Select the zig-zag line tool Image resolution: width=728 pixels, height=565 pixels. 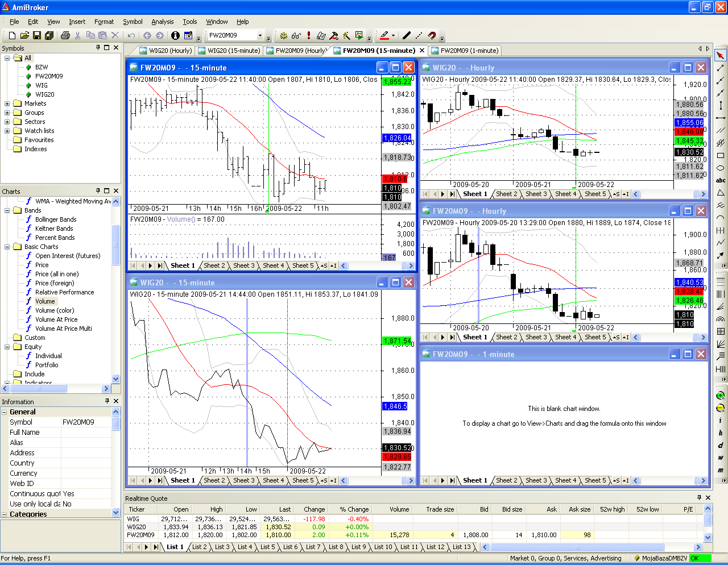coord(721,243)
